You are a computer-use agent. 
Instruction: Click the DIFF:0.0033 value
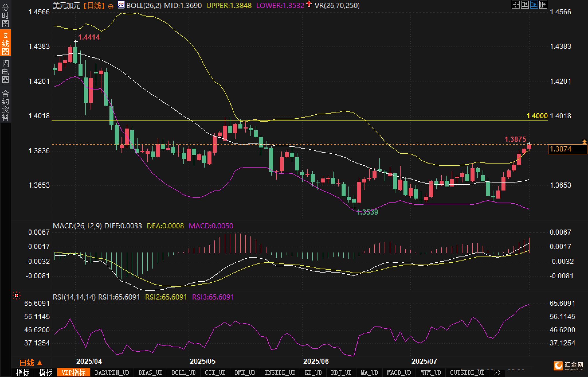123,226
